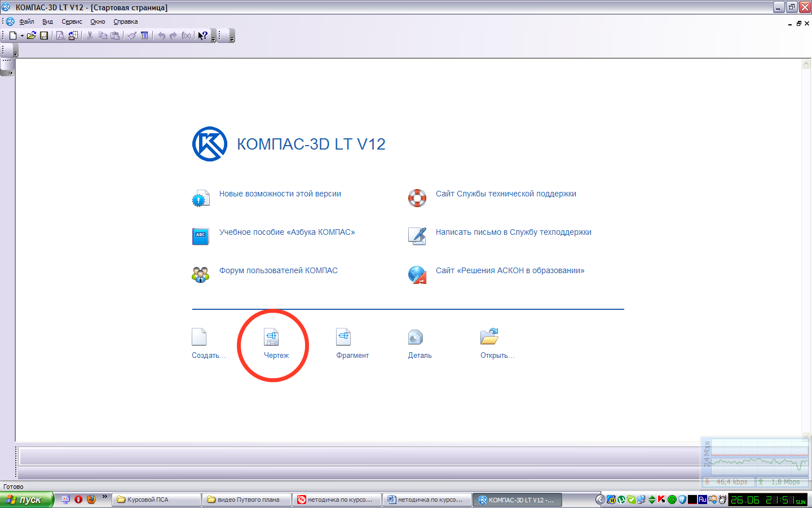The height and width of the screenshot is (508, 812).
Task: Select the Copy Properties brush icon
Action: point(132,36)
